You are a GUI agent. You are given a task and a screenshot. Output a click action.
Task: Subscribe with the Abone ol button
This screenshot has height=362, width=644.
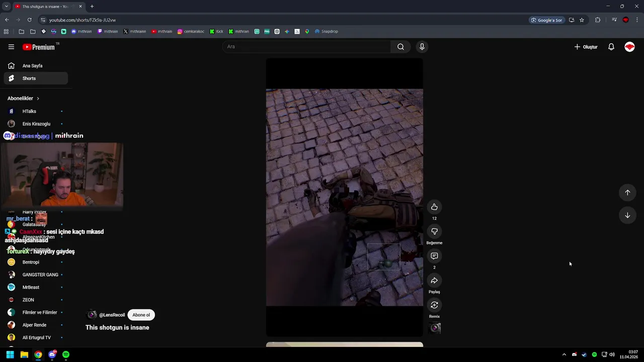pyautogui.click(x=141, y=315)
